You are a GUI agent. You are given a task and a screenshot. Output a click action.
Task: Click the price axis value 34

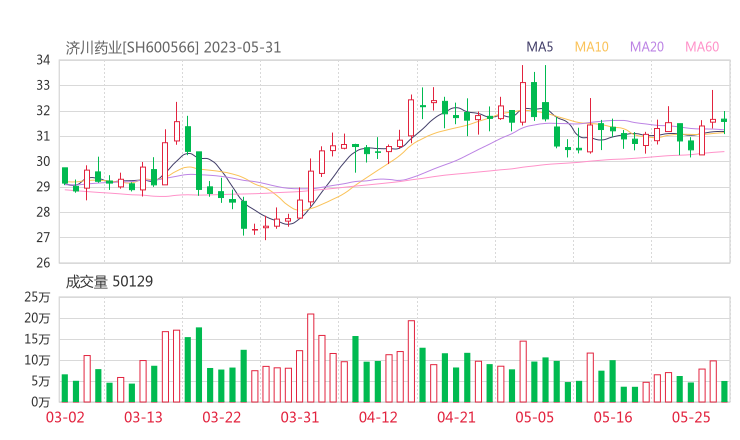tap(43, 60)
